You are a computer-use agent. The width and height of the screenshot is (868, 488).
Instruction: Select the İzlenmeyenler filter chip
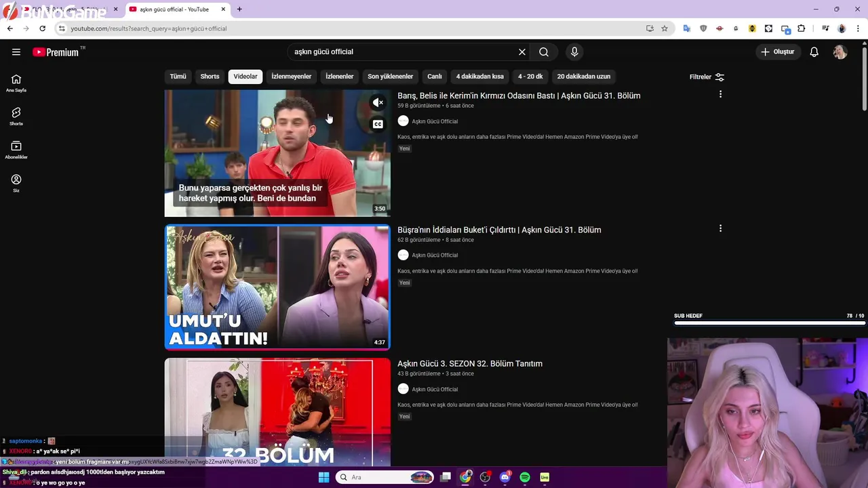pyautogui.click(x=292, y=77)
